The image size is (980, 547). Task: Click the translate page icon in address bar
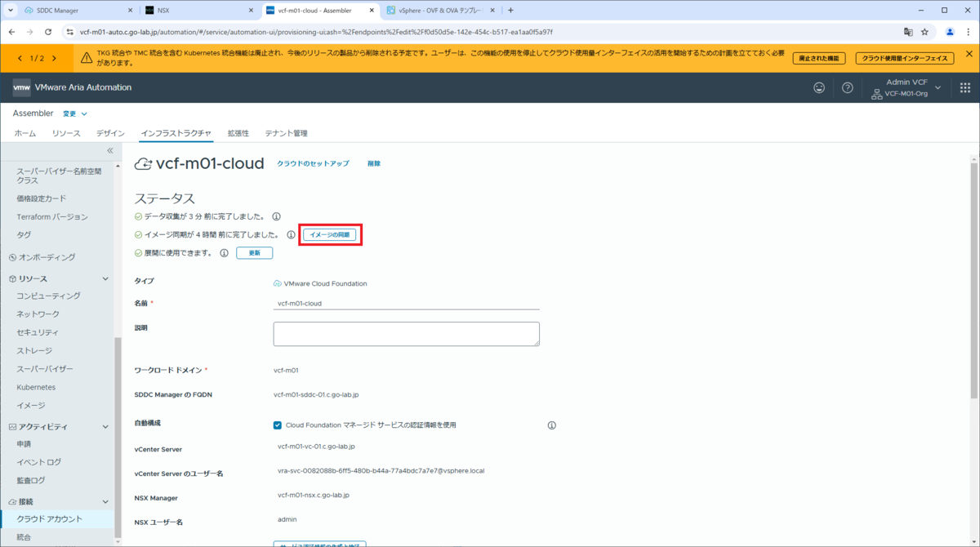[x=908, y=32]
